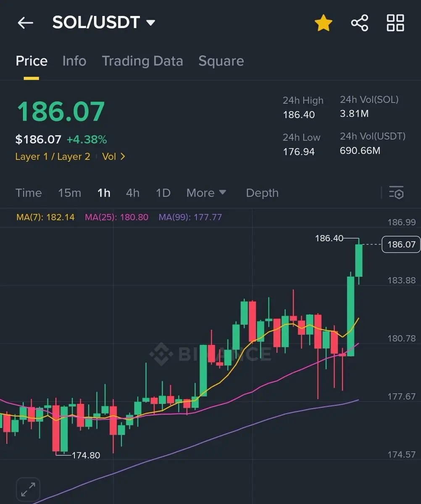The height and width of the screenshot is (504, 421).
Task: Select the 1h chart interval
Action: 104,193
